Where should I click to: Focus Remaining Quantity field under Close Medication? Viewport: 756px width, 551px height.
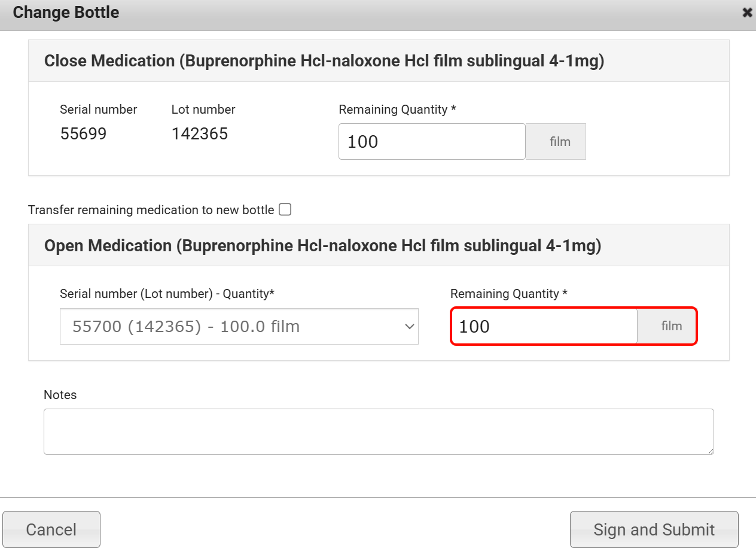click(431, 142)
